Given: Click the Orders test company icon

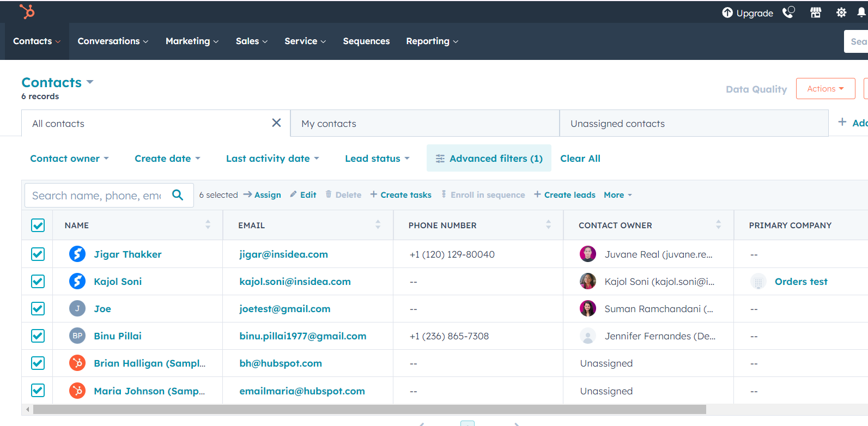Looking at the screenshot, I should 758,281.
